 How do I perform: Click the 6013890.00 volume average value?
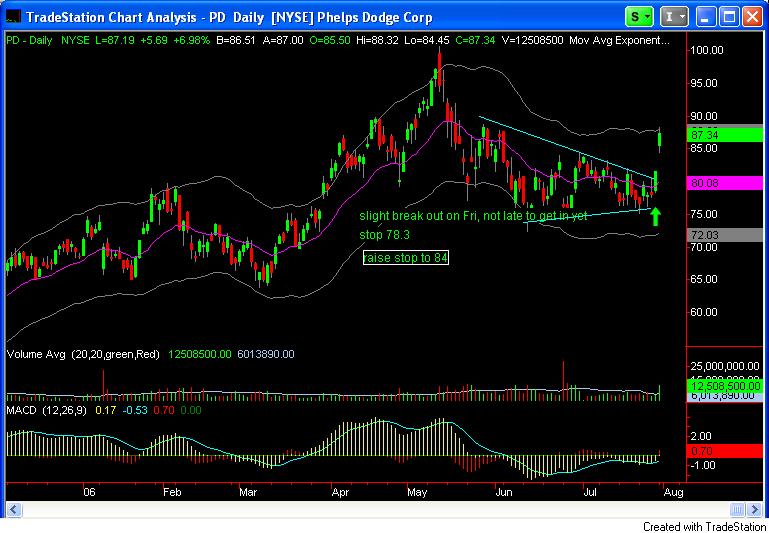(266, 354)
